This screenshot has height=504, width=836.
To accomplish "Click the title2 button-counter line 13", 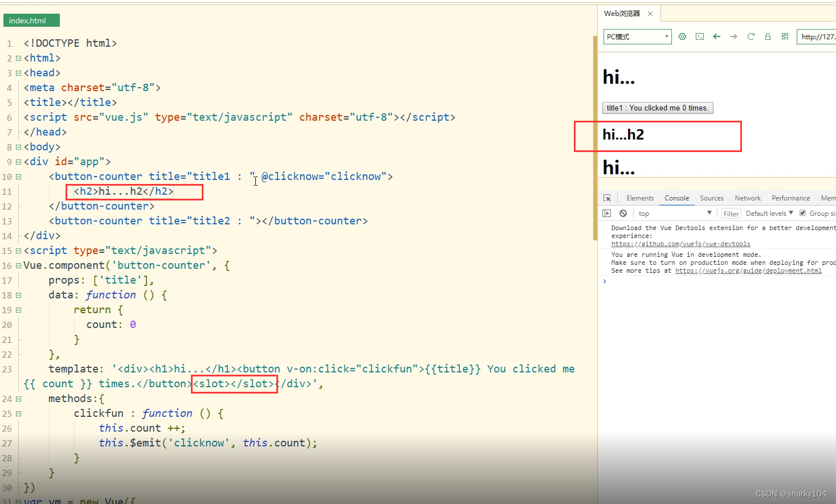I will tap(208, 221).
